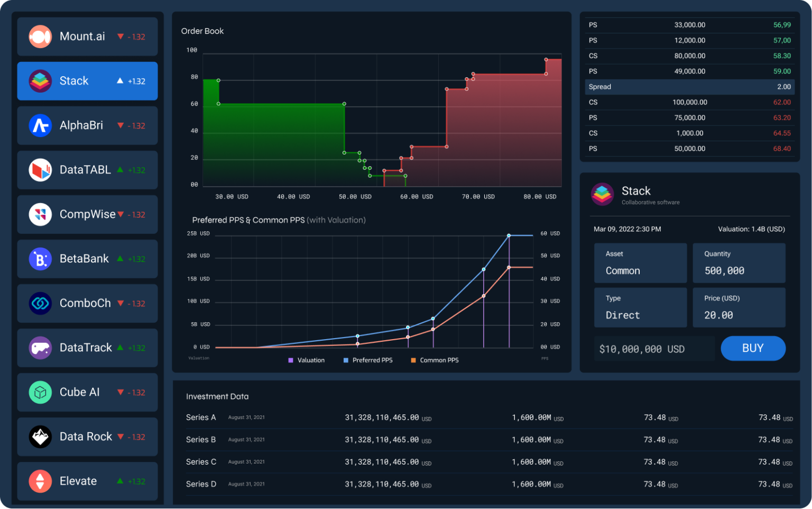The width and height of the screenshot is (812, 509).
Task: Click the orange Common PPS color swatch
Action: point(413,360)
